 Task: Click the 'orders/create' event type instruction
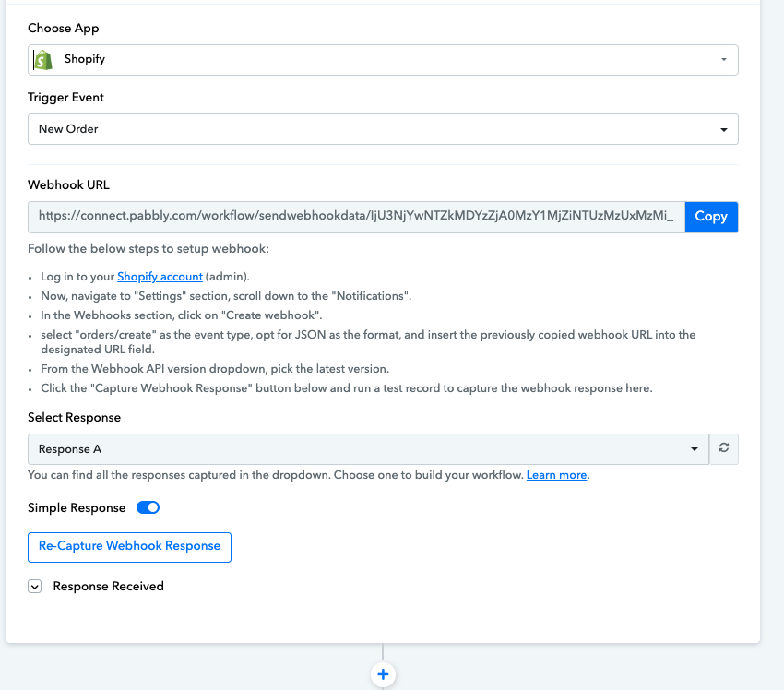[368, 342]
